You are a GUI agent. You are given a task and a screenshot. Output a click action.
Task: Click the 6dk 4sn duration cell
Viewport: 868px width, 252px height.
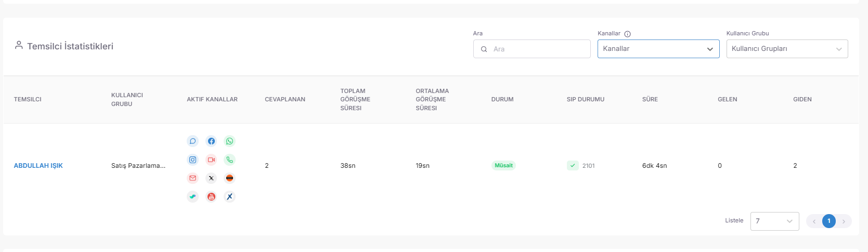[x=654, y=166]
